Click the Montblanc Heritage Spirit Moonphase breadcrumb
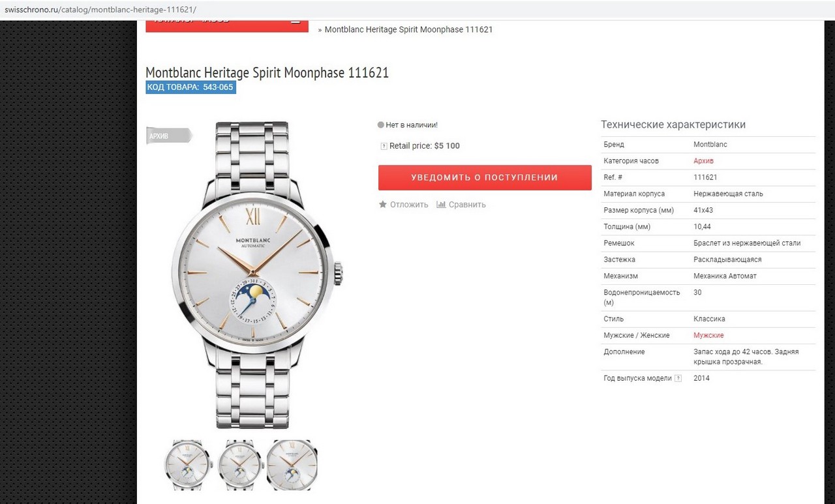This screenshot has width=835, height=504. 408,29
